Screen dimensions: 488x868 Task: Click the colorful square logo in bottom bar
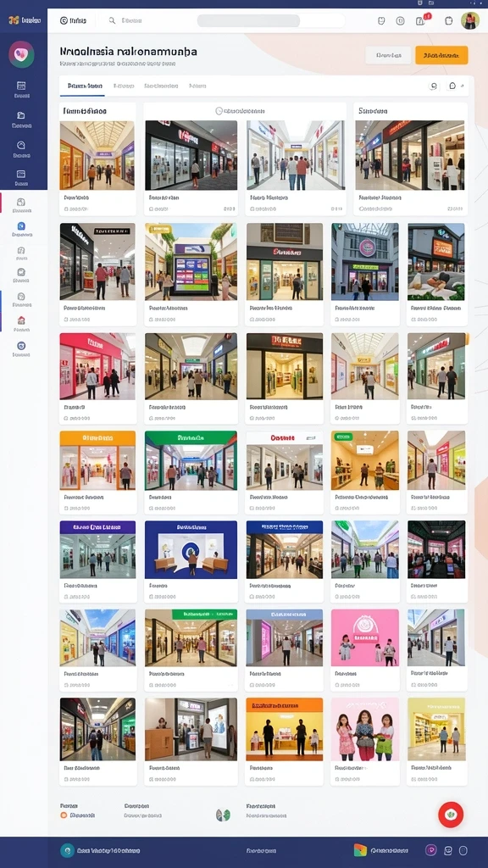(x=360, y=850)
